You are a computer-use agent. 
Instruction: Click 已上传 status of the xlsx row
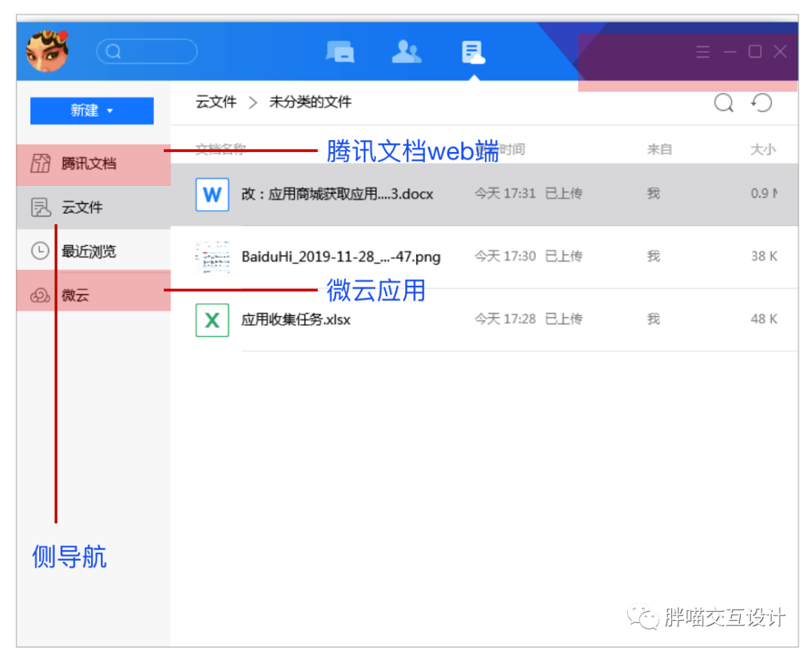tap(564, 319)
